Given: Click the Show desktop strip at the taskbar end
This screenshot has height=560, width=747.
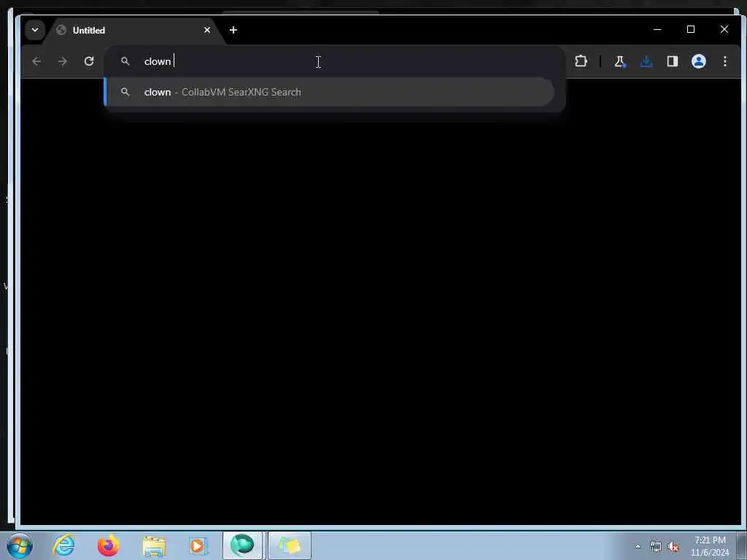Looking at the screenshot, I should pos(742,545).
